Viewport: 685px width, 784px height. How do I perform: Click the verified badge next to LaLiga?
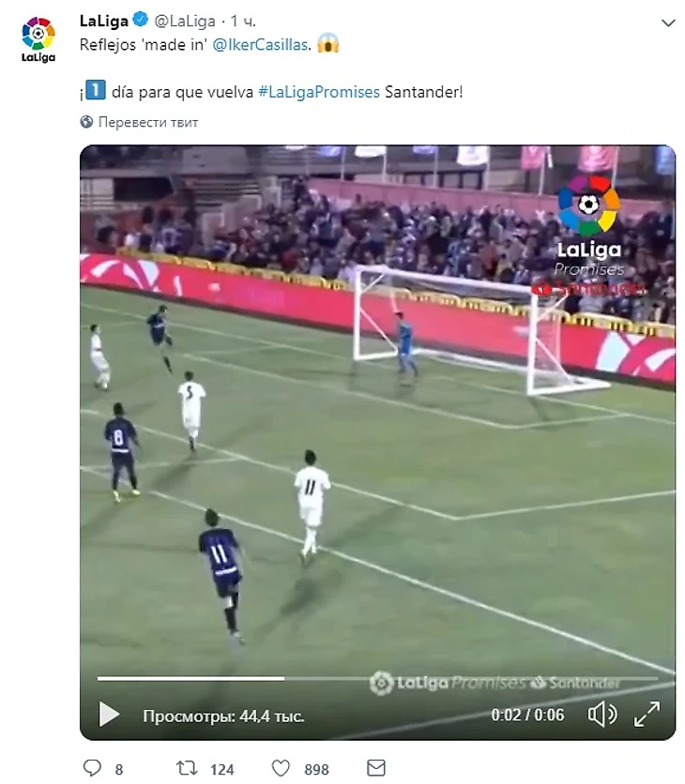pos(141,20)
